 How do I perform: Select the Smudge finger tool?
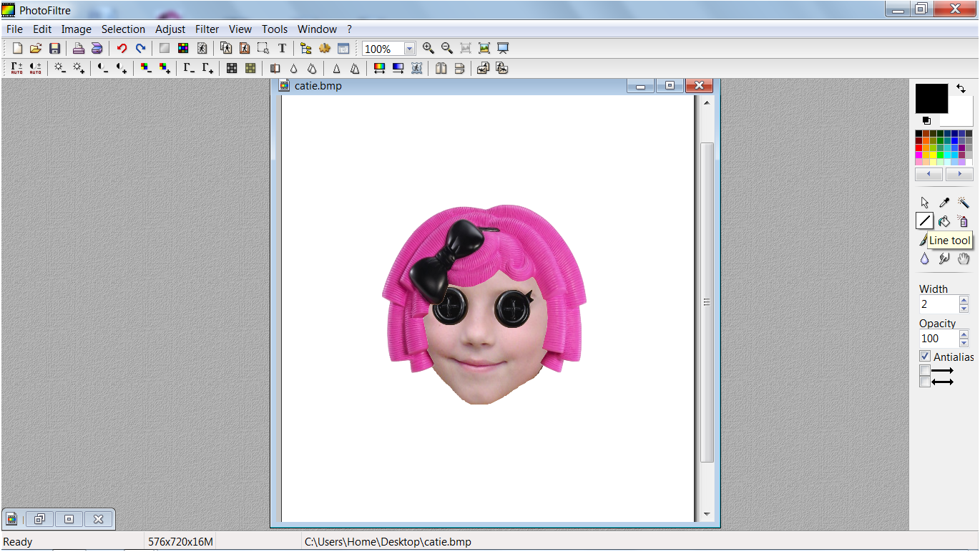click(x=944, y=258)
